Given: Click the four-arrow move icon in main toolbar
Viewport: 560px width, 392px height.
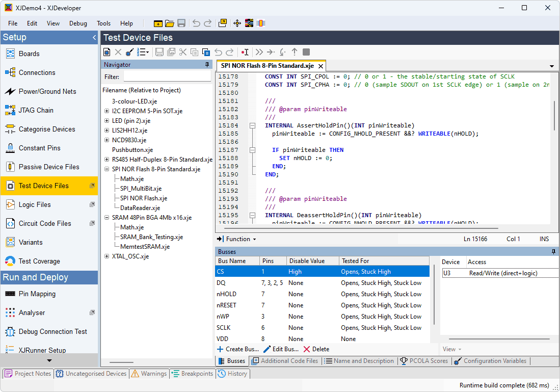Looking at the screenshot, I should [x=237, y=23].
